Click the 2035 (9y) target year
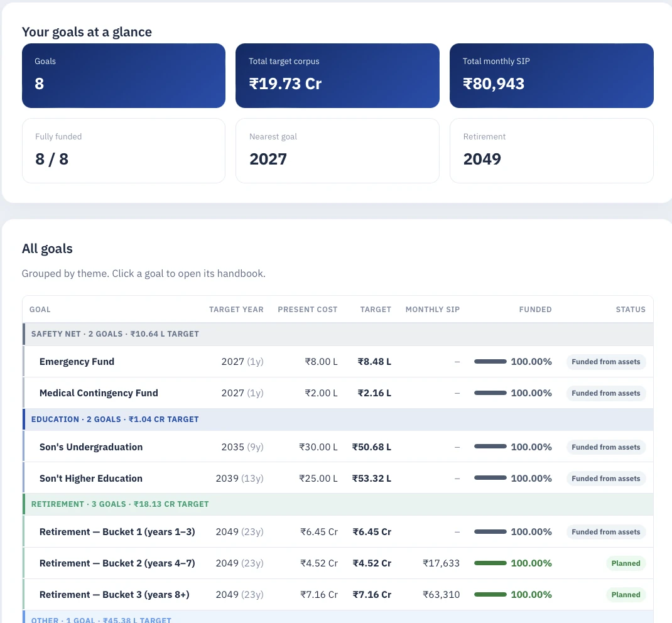Image resolution: width=672 pixels, height=623 pixels. pyautogui.click(x=242, y=447)
